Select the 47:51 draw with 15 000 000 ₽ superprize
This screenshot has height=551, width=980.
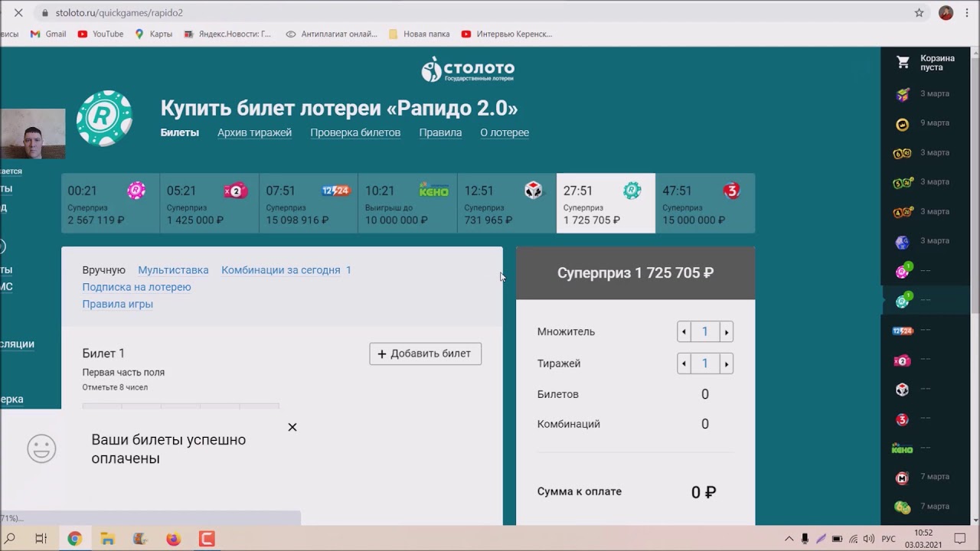(705, 203)
